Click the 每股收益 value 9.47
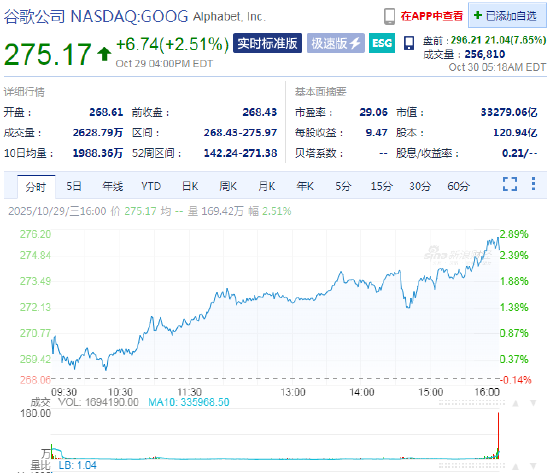This screenshot has width=550, height=473. click(376, 133)
